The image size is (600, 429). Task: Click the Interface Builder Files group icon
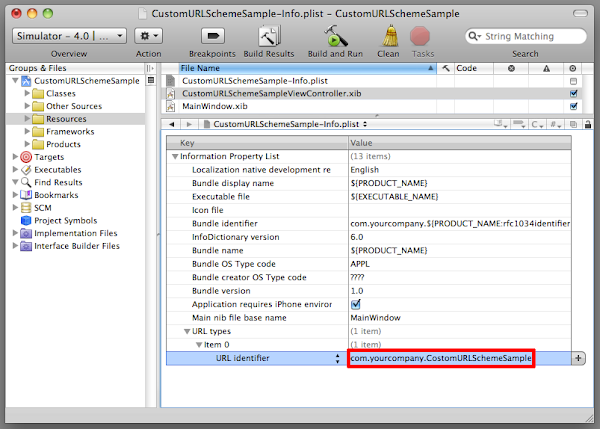26,246
